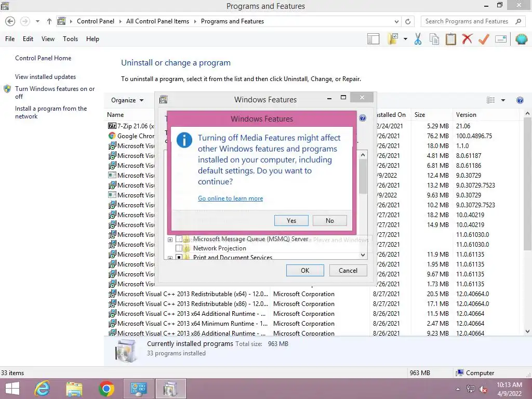
Task: Click the Cut scissors icon
Action: pyautogui.click(x=418, y=39)
